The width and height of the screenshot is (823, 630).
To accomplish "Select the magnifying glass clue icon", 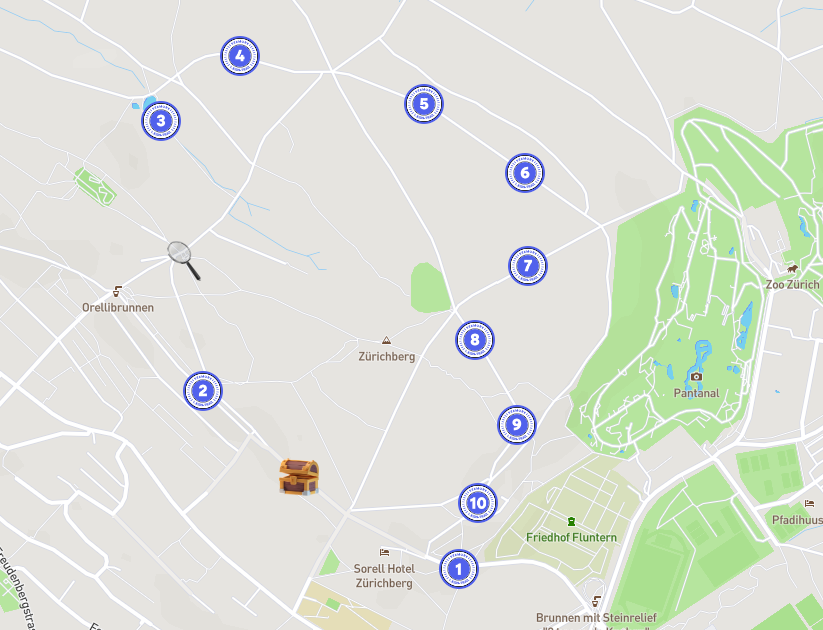I will click(184, 260).
